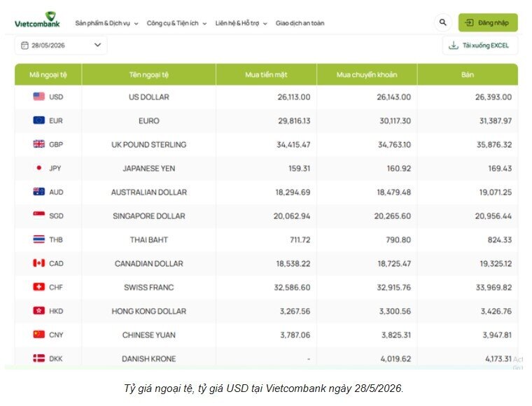
Task: Select AUSTRALIAN DOLLAR name cell
Action: point(149,192)
